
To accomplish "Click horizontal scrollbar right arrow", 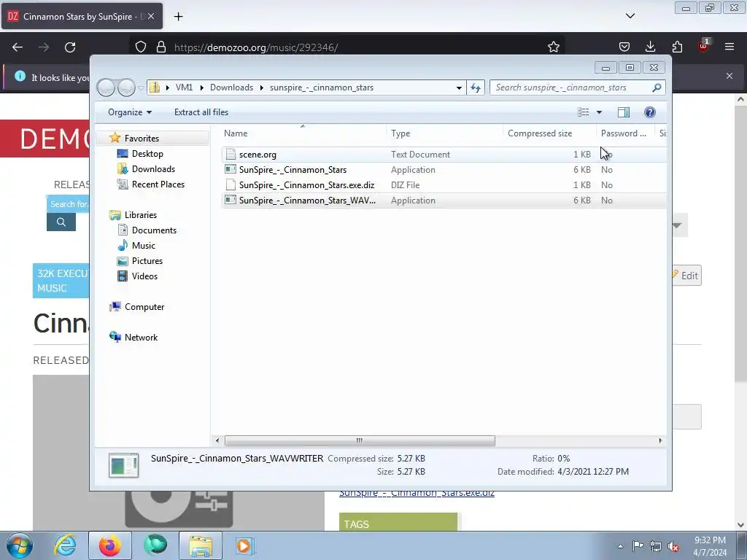I will [x=660, y=440].
